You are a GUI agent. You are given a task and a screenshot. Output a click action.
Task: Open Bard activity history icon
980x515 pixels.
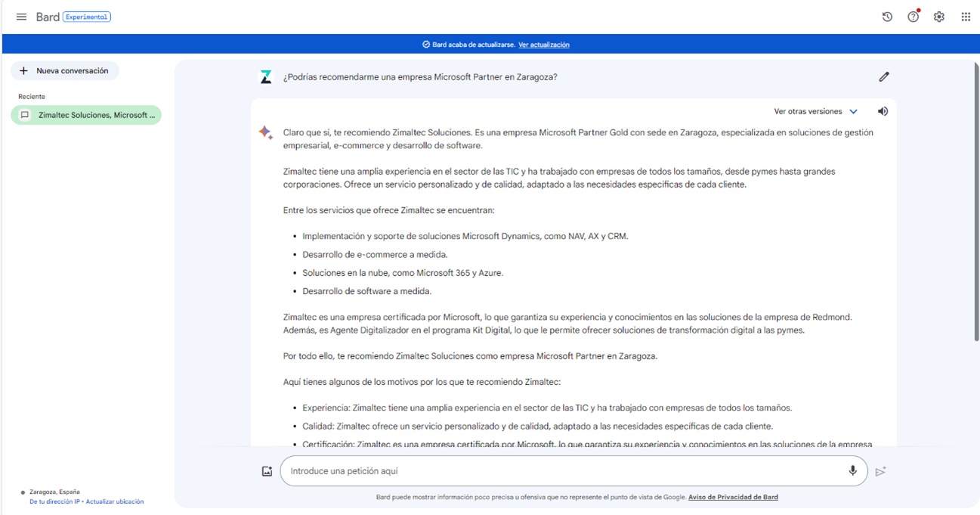point(887,17)
